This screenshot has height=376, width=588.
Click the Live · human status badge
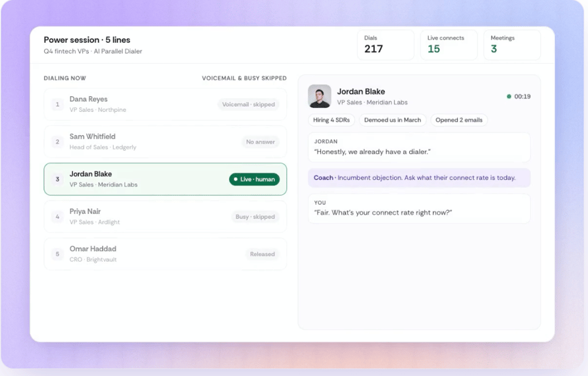(x=255, y=179)
